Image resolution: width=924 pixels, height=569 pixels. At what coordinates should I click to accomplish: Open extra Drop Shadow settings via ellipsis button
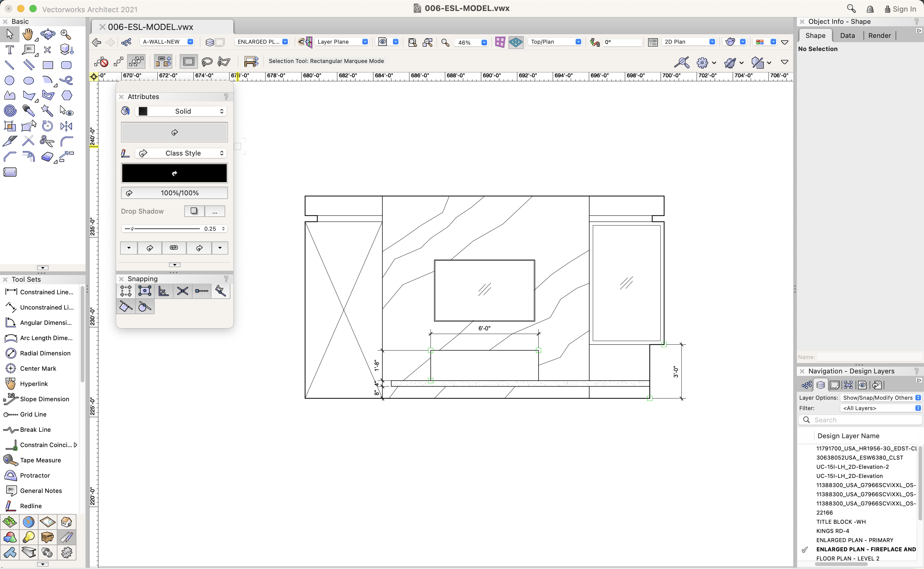(x=215, y=211)
